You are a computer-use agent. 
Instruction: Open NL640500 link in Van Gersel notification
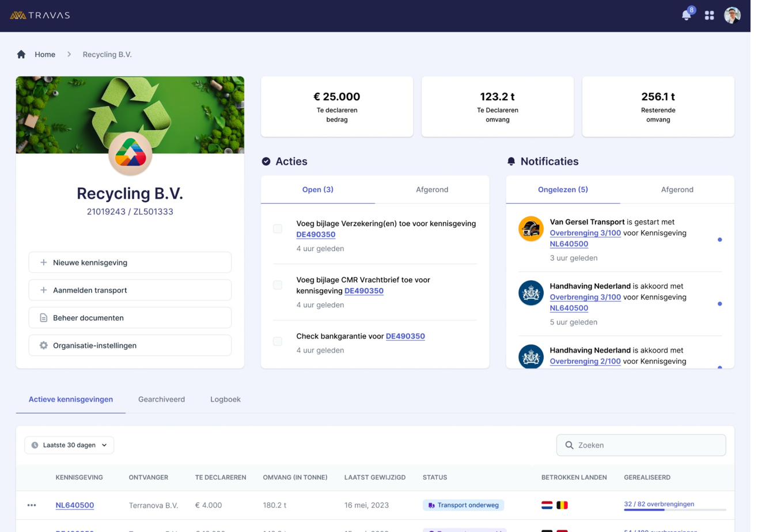click(575, 246)
